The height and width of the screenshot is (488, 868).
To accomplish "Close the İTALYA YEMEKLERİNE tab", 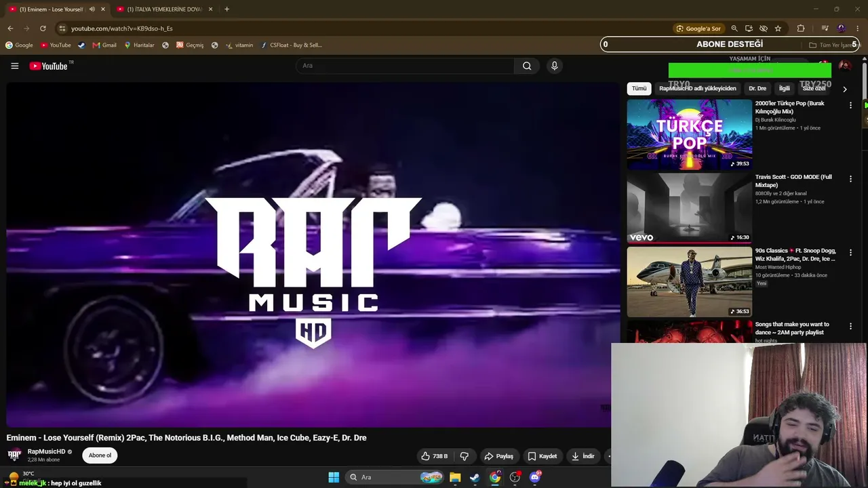I will [210, 9].
